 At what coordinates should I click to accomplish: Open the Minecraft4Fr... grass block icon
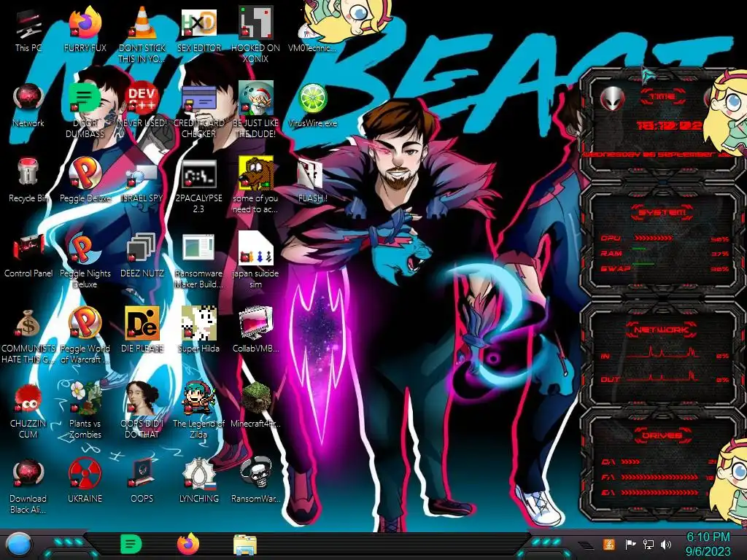[255, 405]
